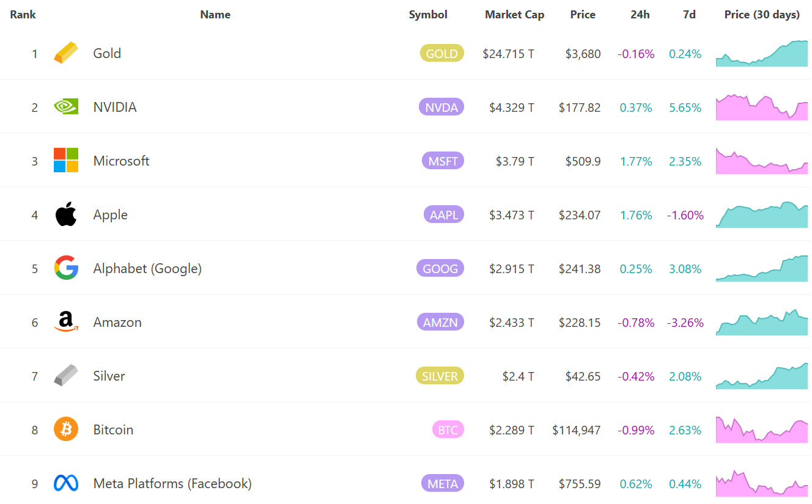Click the Gold bar icon
This screenshot has height=504, width=812.
[66, 53]
